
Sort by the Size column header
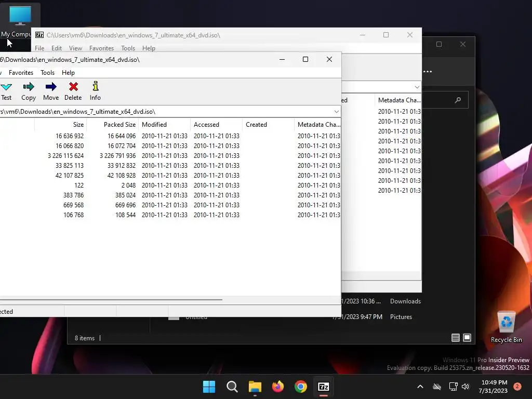click(x=60, y=125)
